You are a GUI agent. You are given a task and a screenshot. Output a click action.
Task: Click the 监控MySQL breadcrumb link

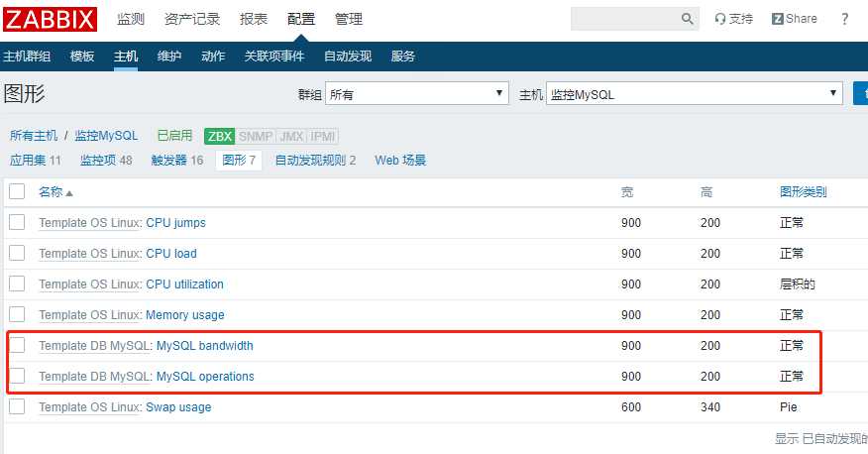[106, 136]
